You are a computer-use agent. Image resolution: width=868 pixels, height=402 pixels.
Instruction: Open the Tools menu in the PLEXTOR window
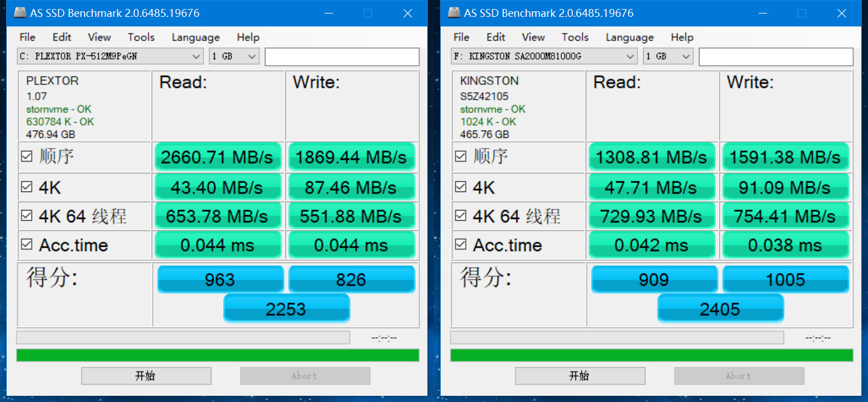(140, 37)
